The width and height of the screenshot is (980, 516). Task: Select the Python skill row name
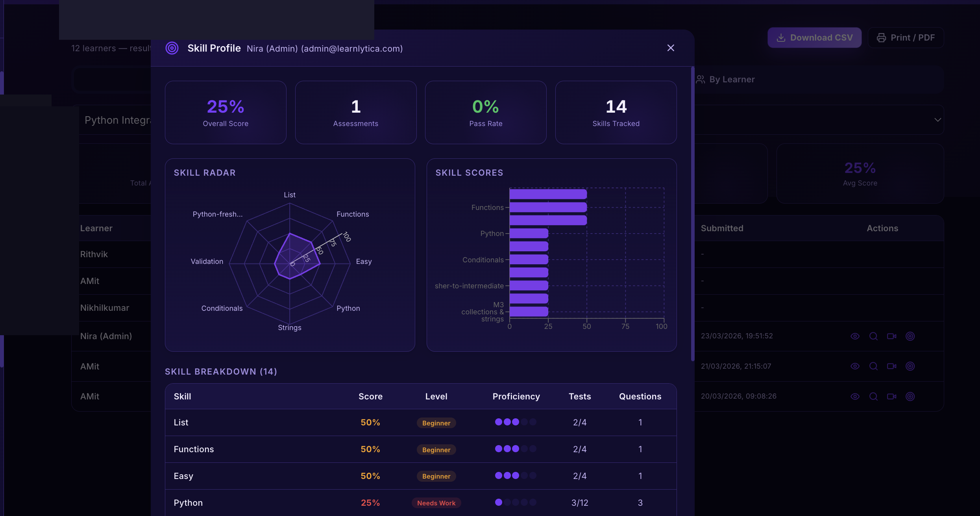coord(188,503)
